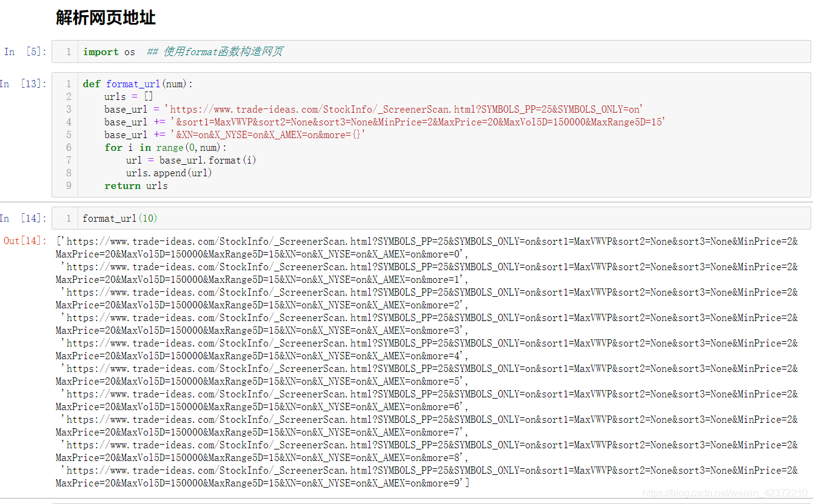
Task: Click output URL ending with more=7
Action: (x=427, y=425)
